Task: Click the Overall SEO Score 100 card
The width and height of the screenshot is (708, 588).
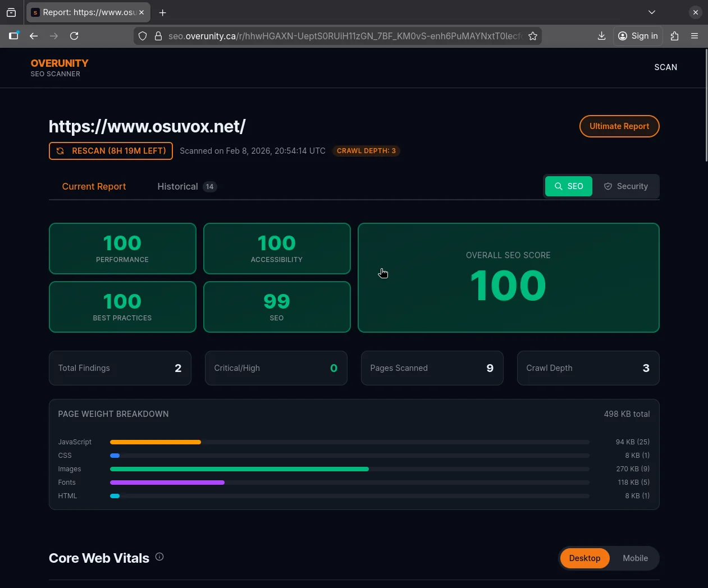Action: (x=509, y=278)
